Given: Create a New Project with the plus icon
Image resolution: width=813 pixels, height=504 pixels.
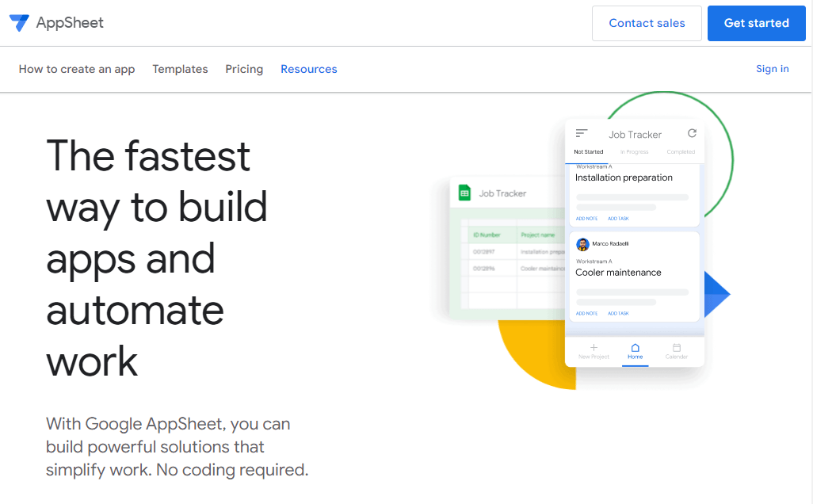Looking at the screenshot, I should [x=594, y=347].
